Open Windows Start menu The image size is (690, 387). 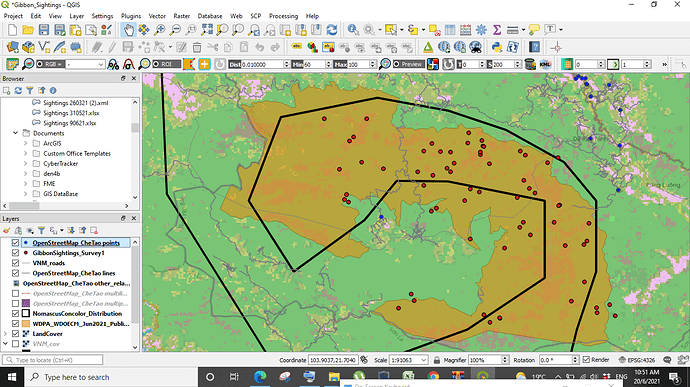pyautogui.click(x=11, y=377)
